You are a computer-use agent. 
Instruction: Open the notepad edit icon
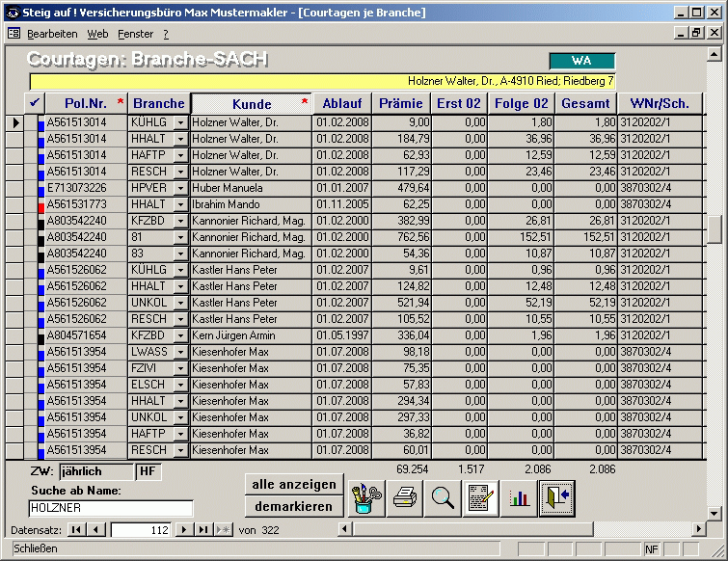click(x=480, y=498)
